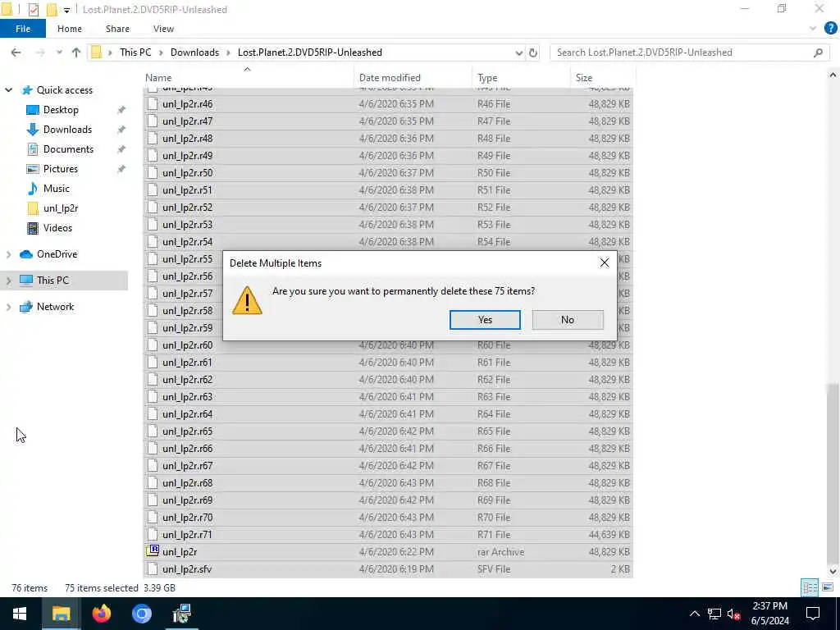Confirm deletion with the Yes button
The width and height of the screenshot is (840, 630).
[x=485, y=320]
